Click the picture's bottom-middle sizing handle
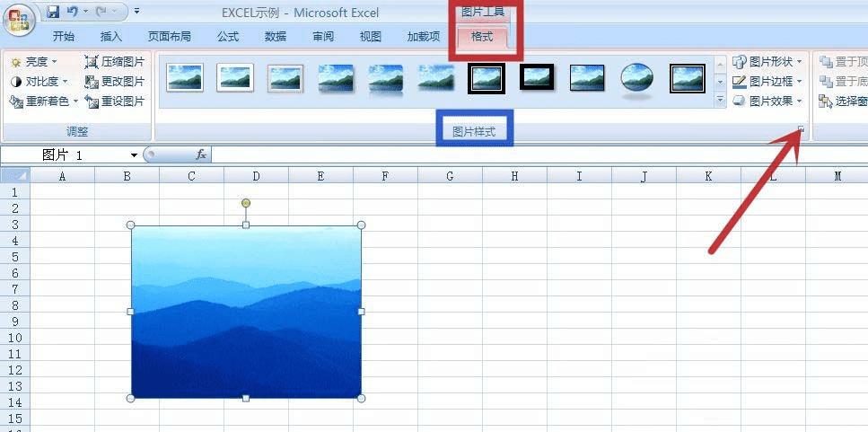Screen dimensions: 868x432 coord(246,398)
